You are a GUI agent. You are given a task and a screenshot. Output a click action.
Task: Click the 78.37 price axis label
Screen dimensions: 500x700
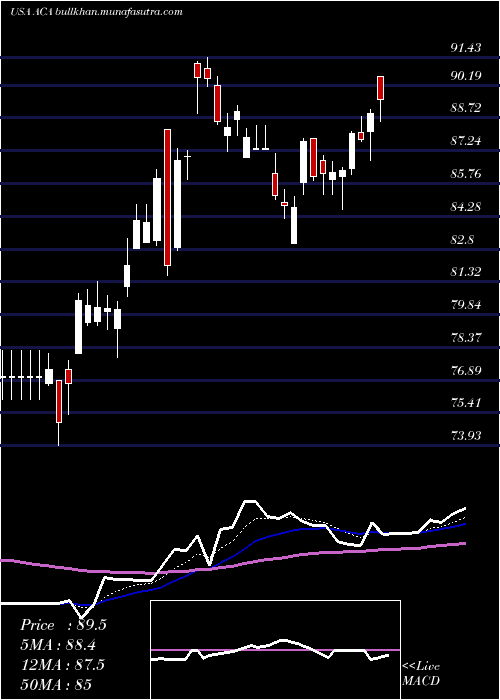tap(466, 338)
